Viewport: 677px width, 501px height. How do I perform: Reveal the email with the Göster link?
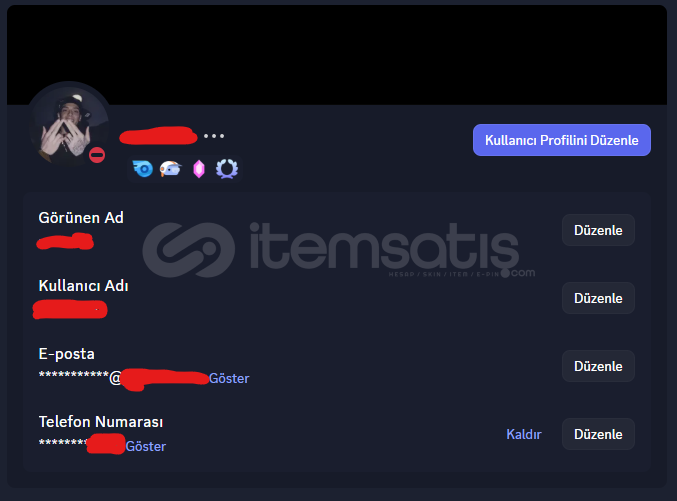[x=229, y=378]
